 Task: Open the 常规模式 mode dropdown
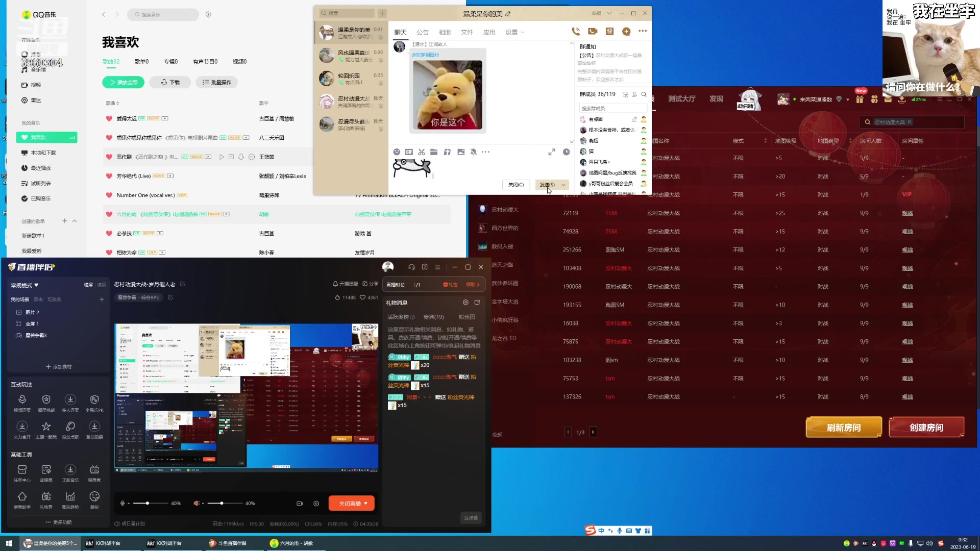click(25, 285)
